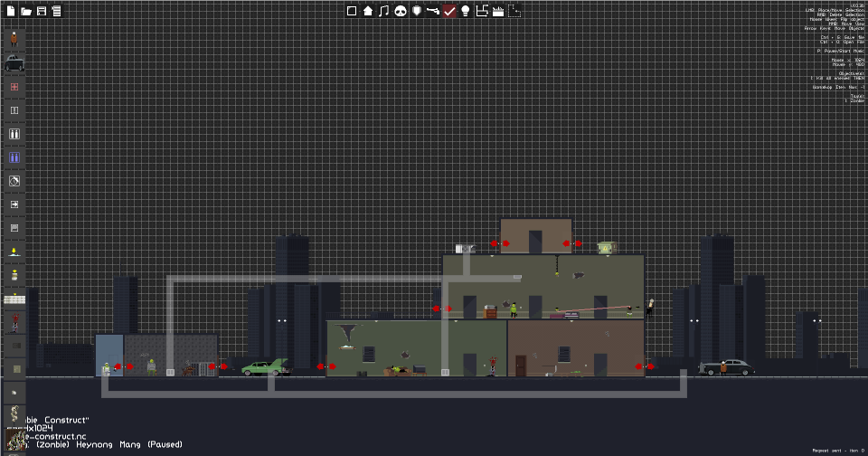This screenshot has width=868, height=456.
Task: Click the level thumbnail image at bottom-left
Action: [15, 440]
